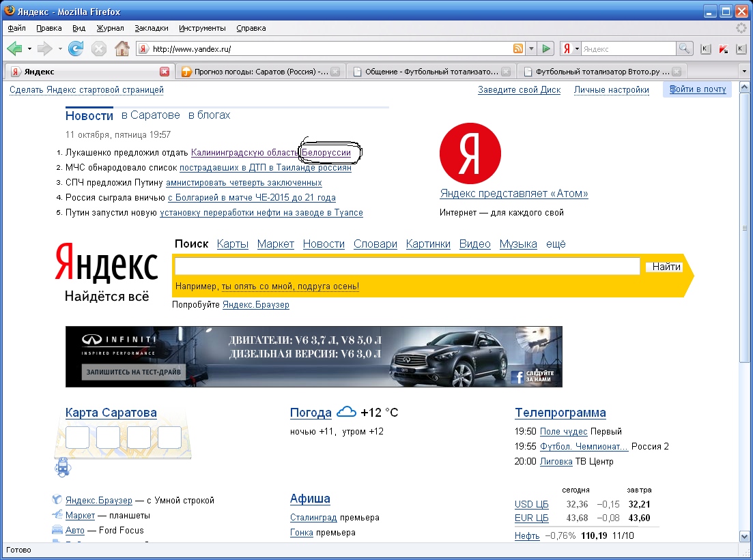
Task: Click the Stop loading button
Action: (x=98, y=48)
